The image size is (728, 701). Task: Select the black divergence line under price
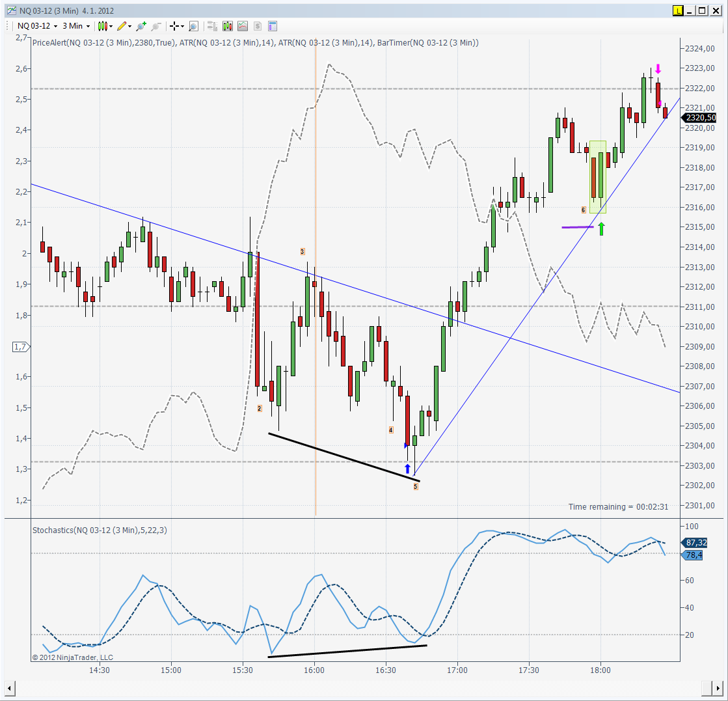[344, 457]
